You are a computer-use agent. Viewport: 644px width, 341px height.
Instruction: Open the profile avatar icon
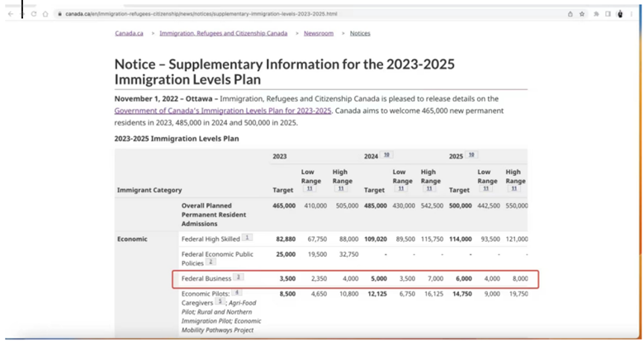click(620, 14)
